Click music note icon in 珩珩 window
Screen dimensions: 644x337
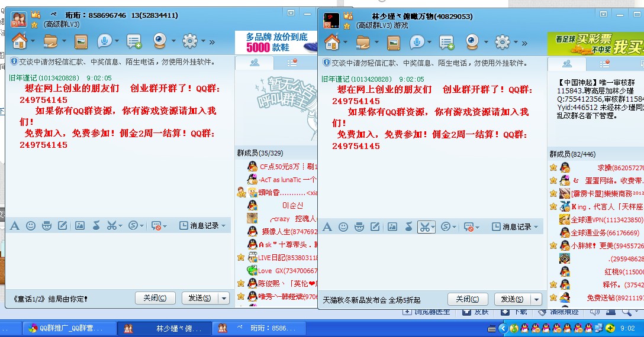click(x=96, y=225)
